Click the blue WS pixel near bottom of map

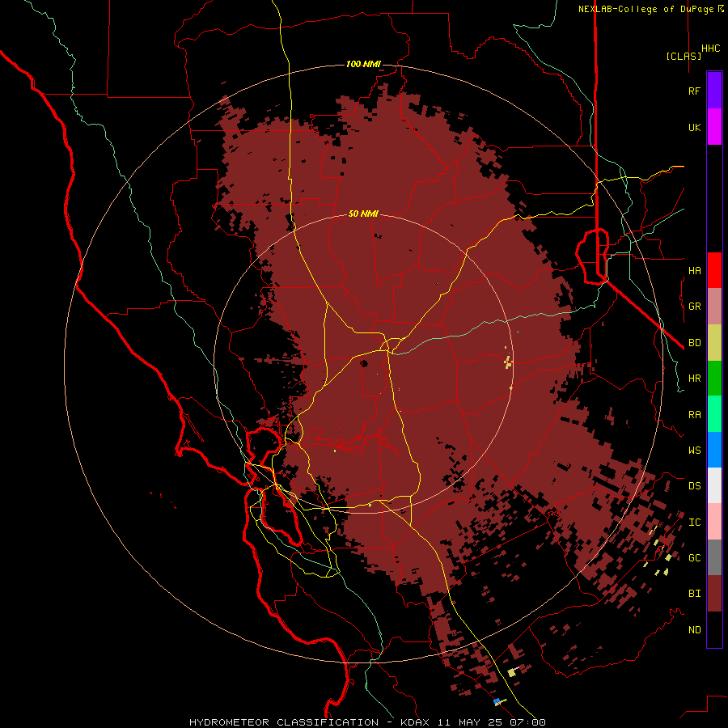(497, 700)
